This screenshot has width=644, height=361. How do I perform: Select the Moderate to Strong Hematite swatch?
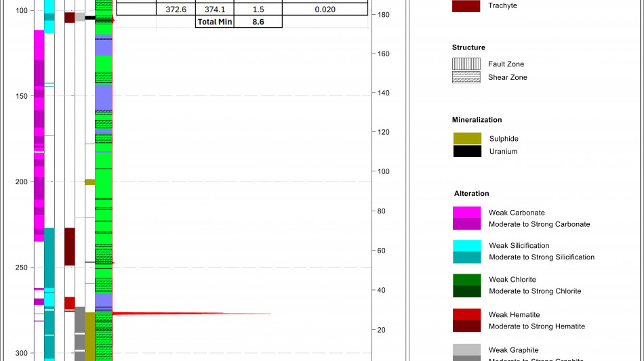coord(466,326)
